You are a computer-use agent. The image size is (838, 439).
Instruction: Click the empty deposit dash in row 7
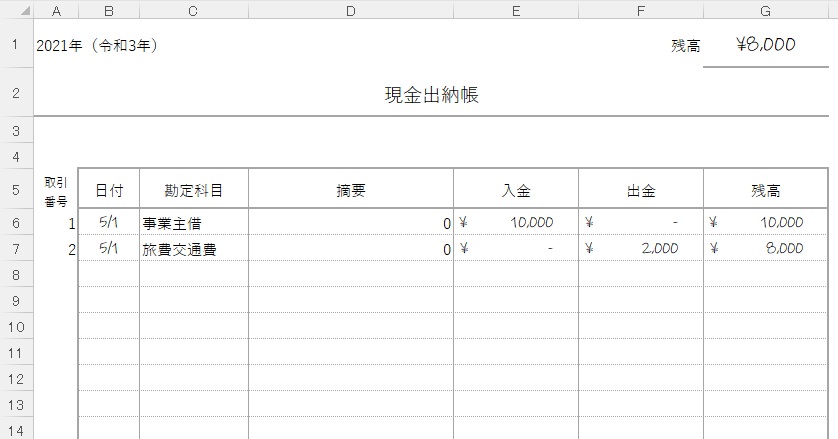516,248
